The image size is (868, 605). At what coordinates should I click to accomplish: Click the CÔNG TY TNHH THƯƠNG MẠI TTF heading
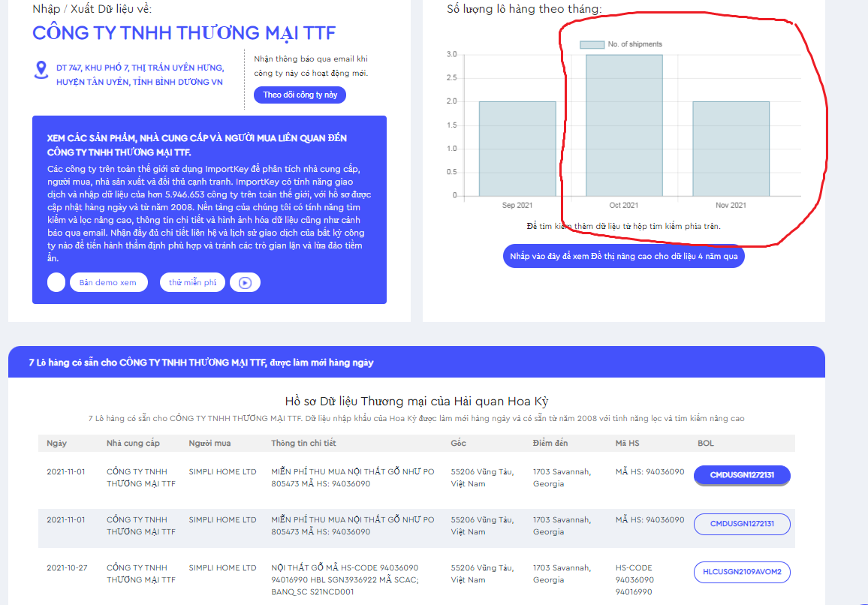tap(184, 33)
